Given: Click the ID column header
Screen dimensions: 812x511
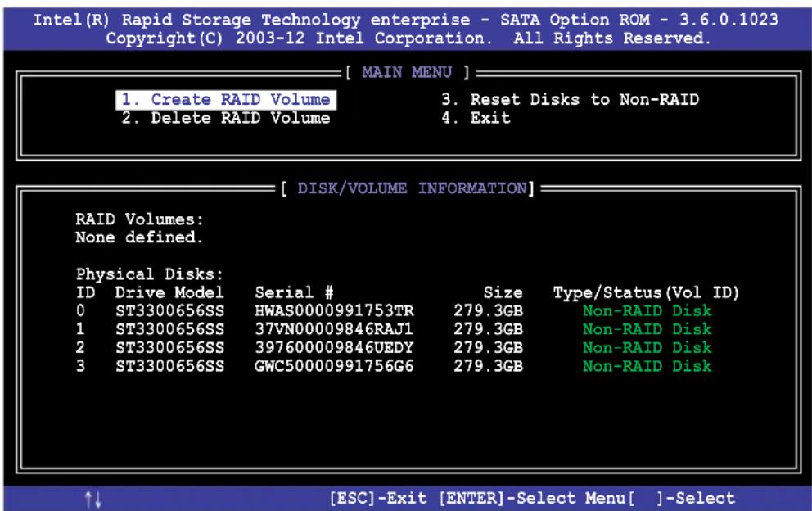Looking at the screenshot, I should [85, 292].
